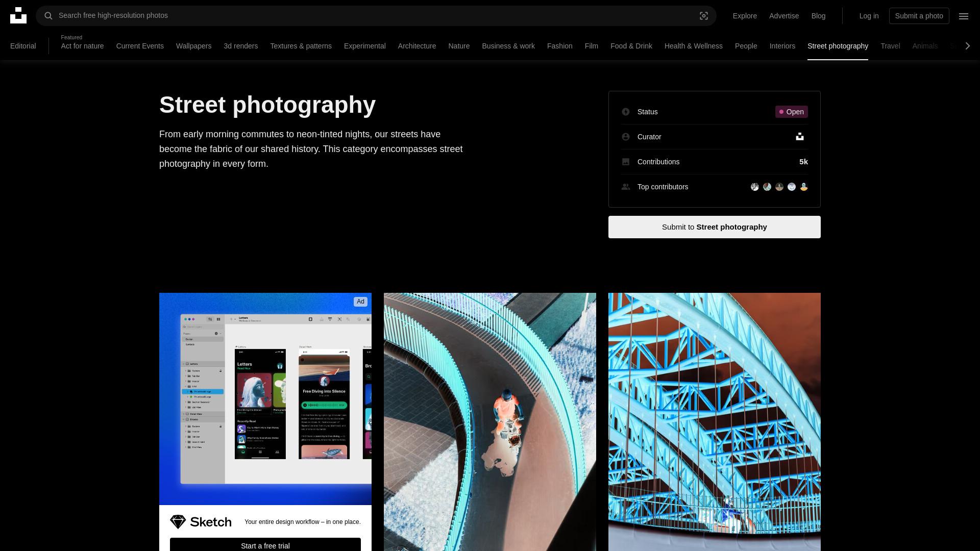The height and width of the screenshot is (551, 980).
Task: Click the Top contributors label
Action: (x=663, y=187)
